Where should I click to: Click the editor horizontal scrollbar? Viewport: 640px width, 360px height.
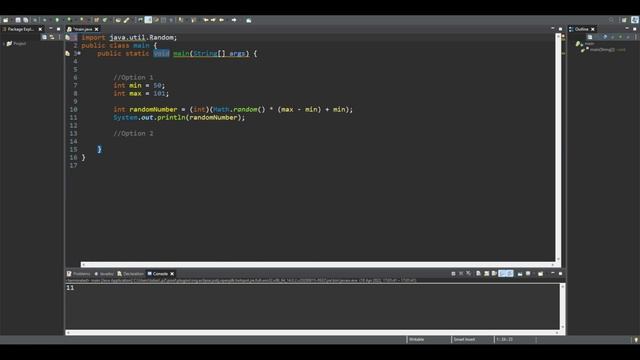point(318,264)
